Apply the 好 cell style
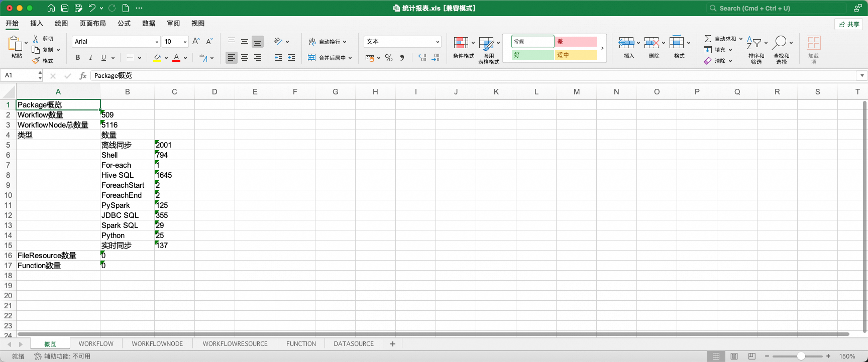 tap(532, 55)
